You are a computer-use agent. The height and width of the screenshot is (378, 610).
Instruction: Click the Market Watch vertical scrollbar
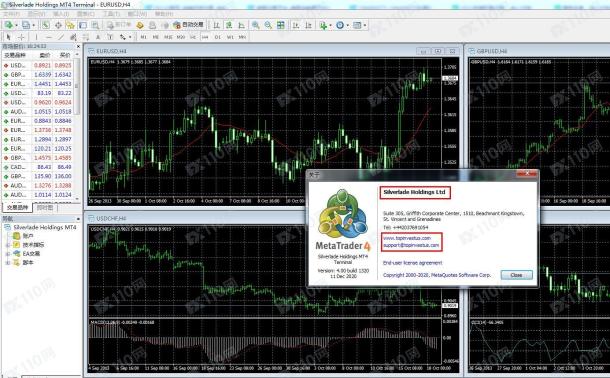(x=77, y=124)
